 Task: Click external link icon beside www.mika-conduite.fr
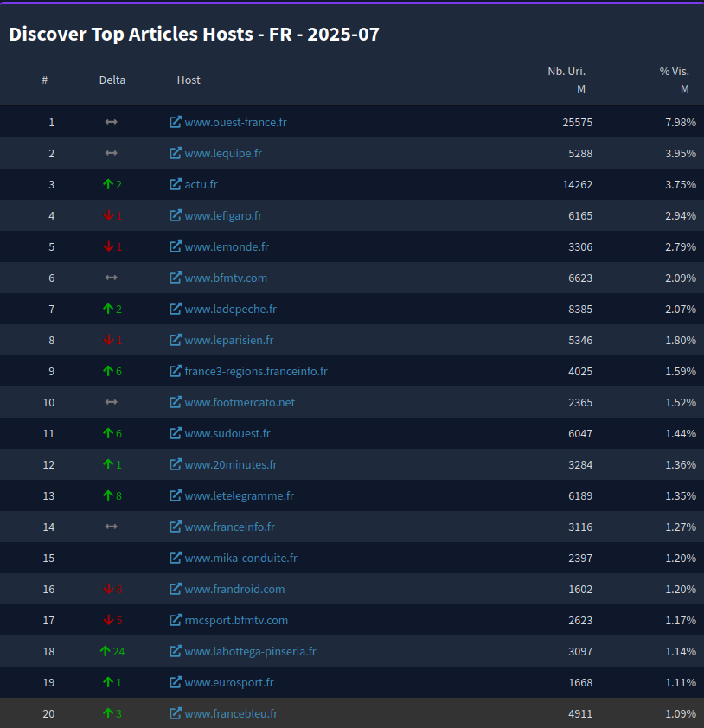click(175, 558)
